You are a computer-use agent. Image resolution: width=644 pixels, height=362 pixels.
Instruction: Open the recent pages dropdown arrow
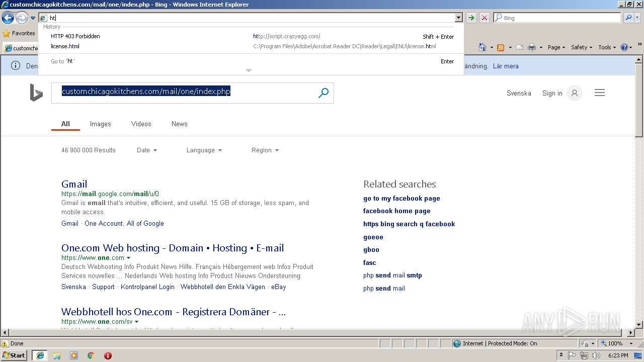(33, 18)
